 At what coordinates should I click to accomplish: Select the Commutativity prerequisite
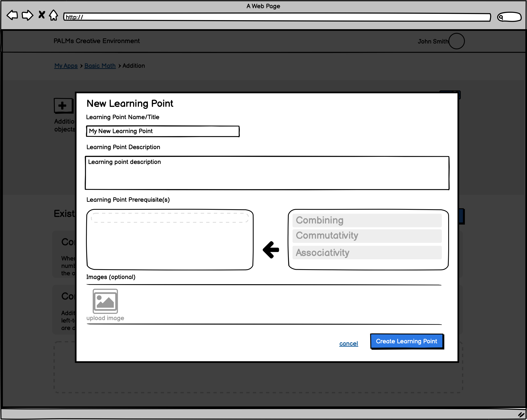coord(367,236)
